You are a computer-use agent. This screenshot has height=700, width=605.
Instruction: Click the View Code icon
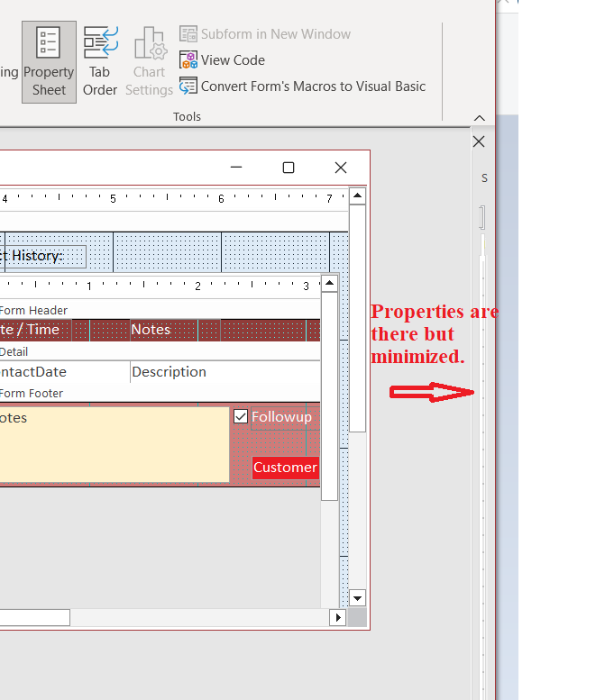[x=188, y=60]
